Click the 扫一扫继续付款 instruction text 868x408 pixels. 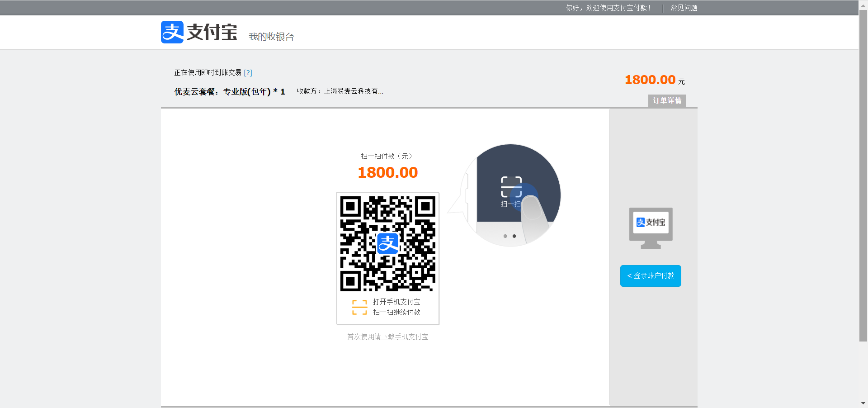[x=396, y=312]
